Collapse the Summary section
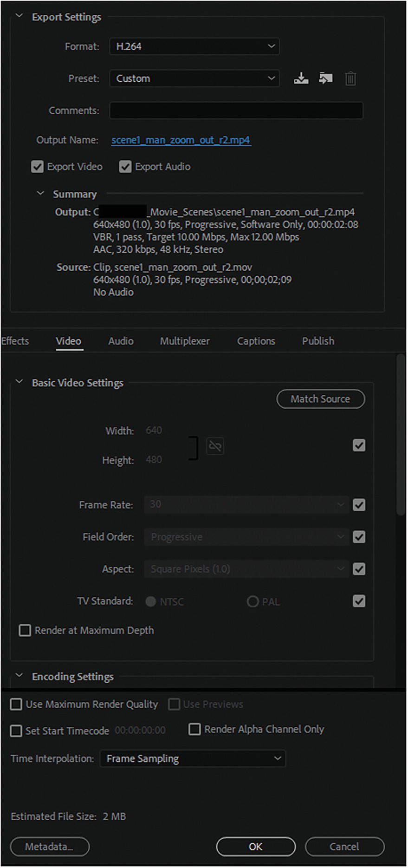 coord(41,193)
